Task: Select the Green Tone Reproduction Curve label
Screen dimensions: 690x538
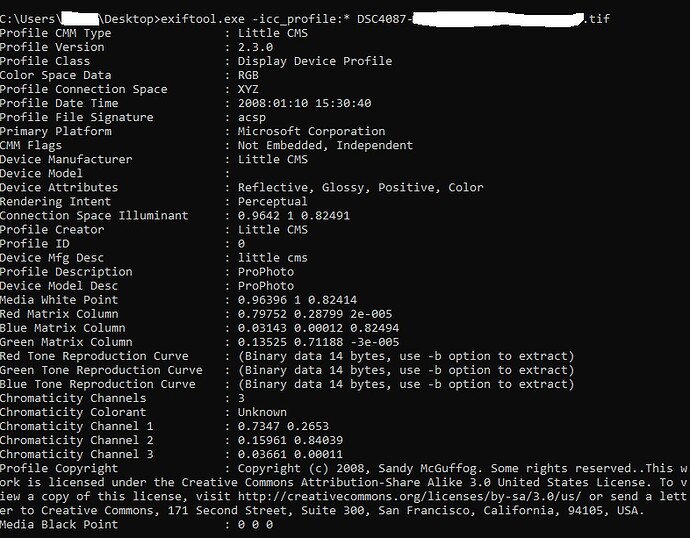Action: [101, 370]
